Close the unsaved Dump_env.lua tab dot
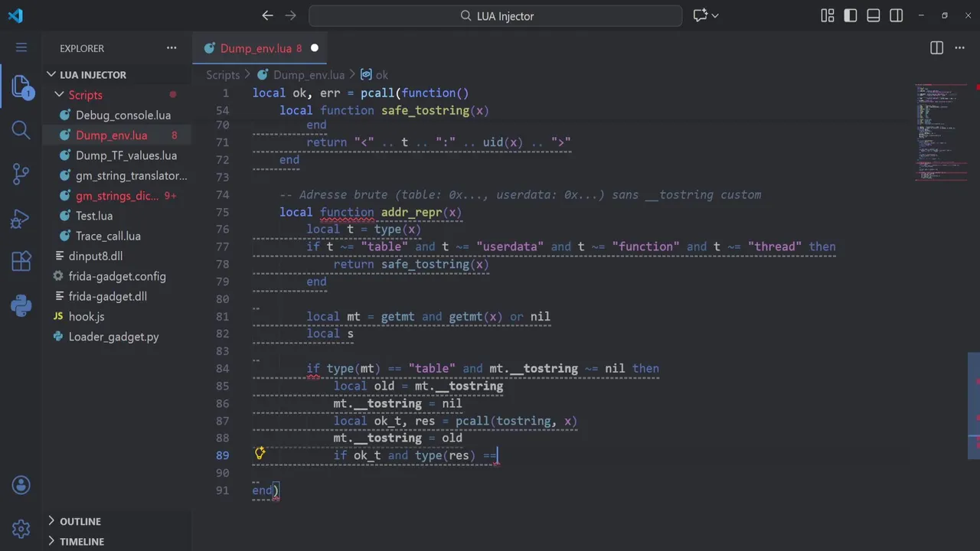980x551 pixels. pos(314,47)
